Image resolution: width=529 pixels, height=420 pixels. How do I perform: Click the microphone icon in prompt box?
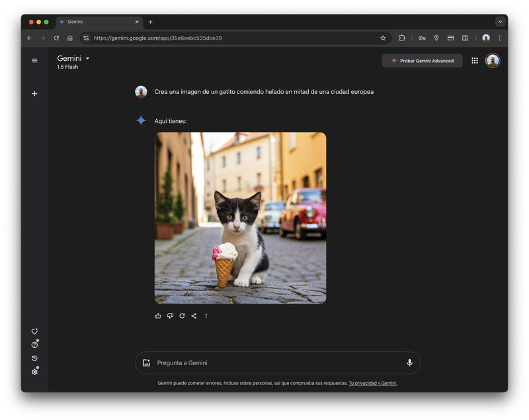tap(409, 362)
